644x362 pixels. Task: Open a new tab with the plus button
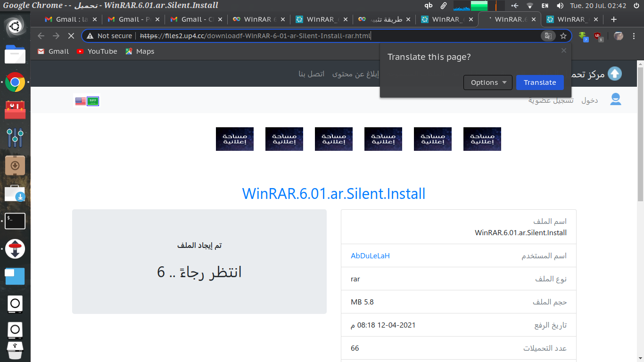[x=613, y=19]
